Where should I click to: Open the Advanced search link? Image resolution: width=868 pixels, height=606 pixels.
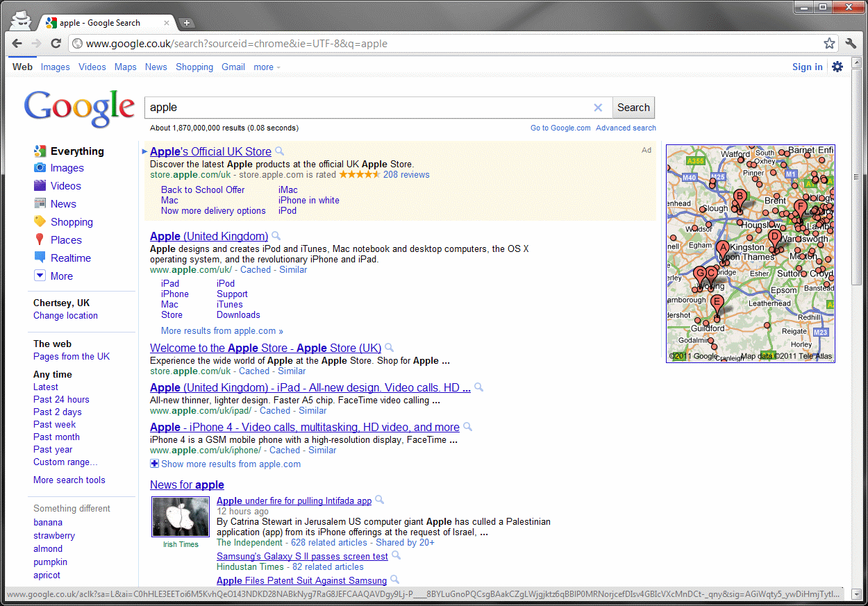(626, 128)
